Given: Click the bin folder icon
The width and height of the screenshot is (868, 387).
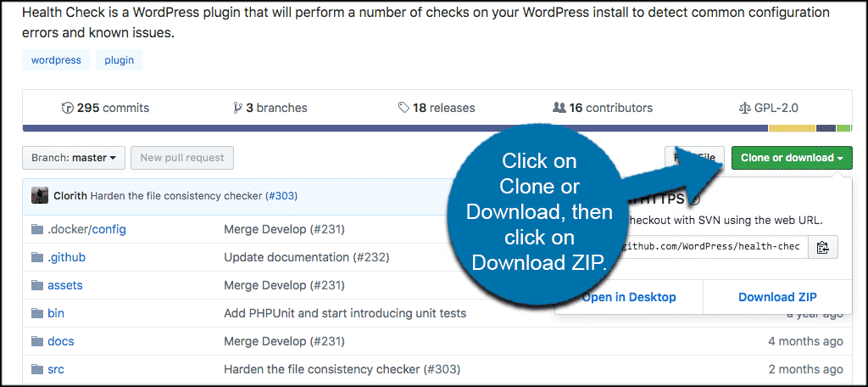Looking at the screenshot, I should click(x=37, y=313).
